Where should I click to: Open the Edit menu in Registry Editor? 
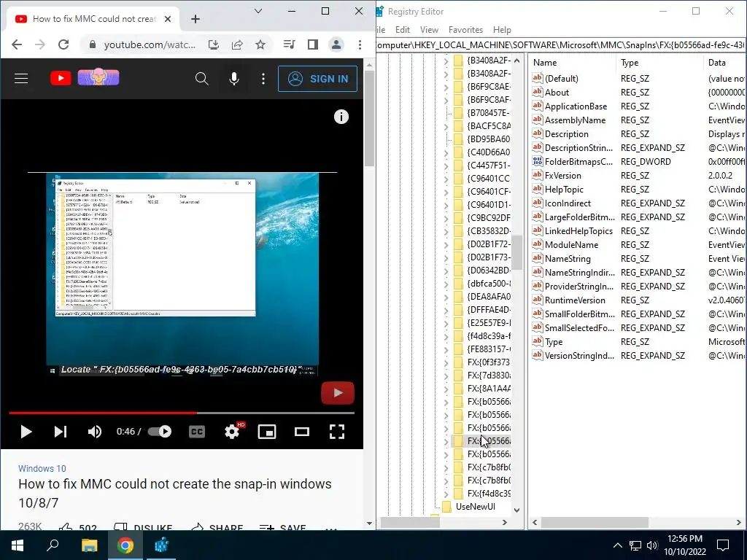pos(403,29)
